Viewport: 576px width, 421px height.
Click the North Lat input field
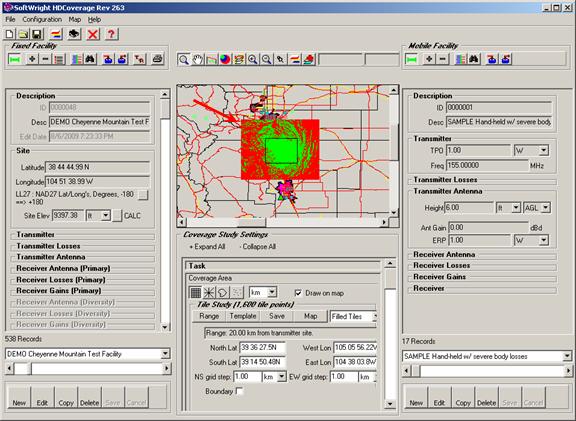(x=262, y=348)
